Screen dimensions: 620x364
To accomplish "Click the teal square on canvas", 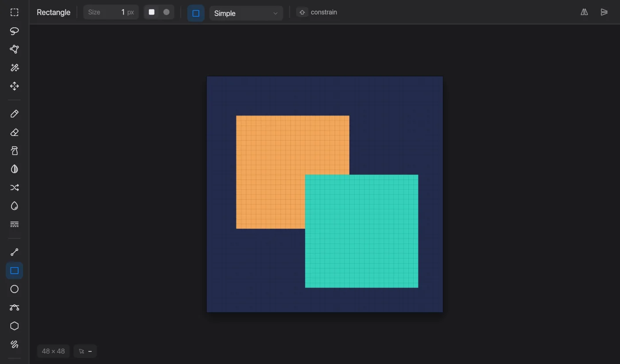I will tap(361, 231).
